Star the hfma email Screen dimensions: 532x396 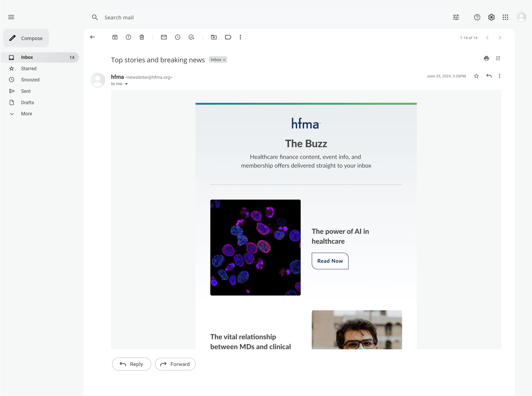476,76
